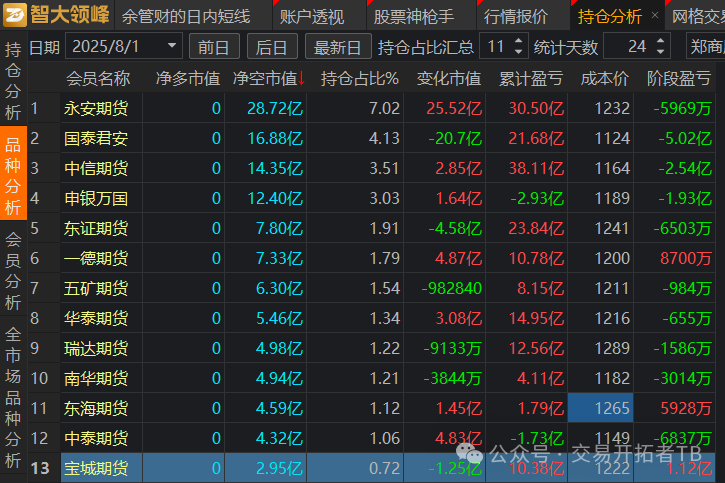The width and height of the screenshot is (725, 483).
Task: Select the 申银万国 row
Action: coord(372,198)
